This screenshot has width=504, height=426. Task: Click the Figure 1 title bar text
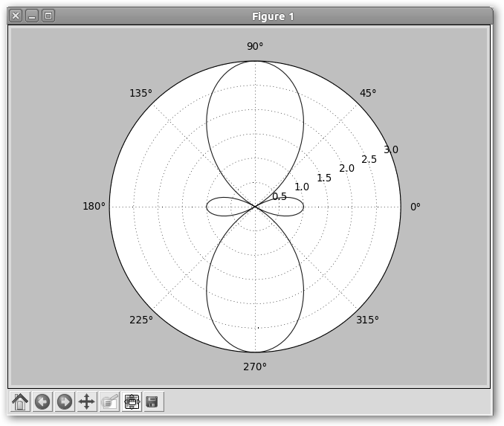(x=273, y=16)
